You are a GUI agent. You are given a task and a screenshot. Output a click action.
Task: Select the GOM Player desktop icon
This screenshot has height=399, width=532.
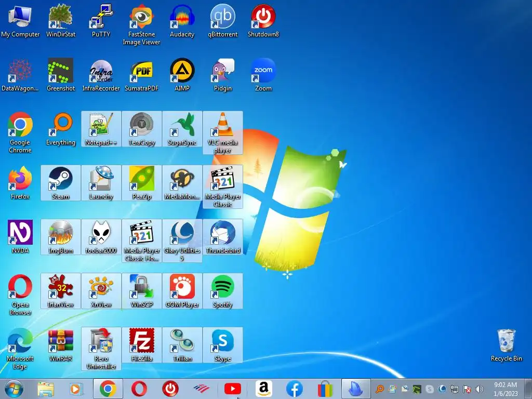[x=182, y=291]
